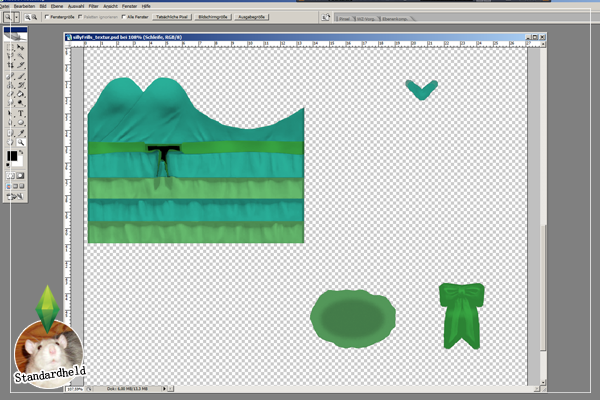Screen dimensions: 600x400
Task: Select the Blur tool
Action: coord(10,103)
